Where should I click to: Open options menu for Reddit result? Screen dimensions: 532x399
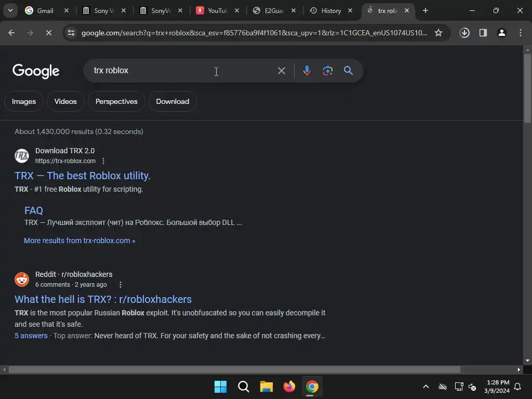point(121,285)
